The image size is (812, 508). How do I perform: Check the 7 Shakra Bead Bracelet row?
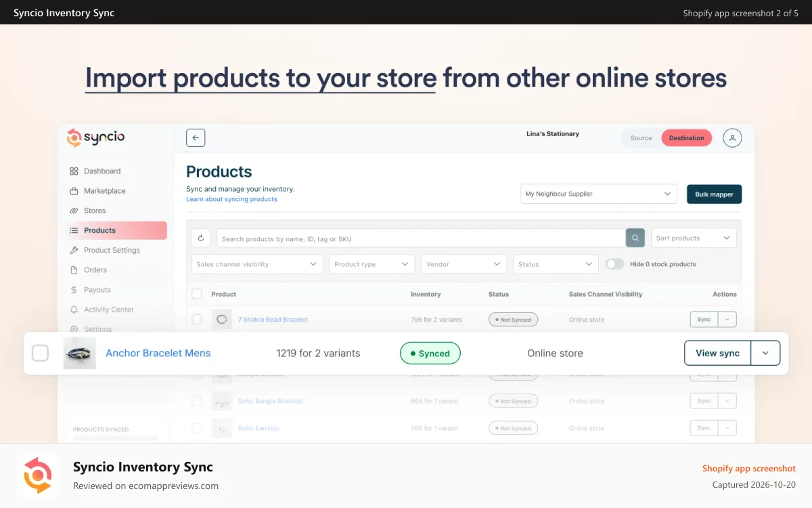click(197, 319)
